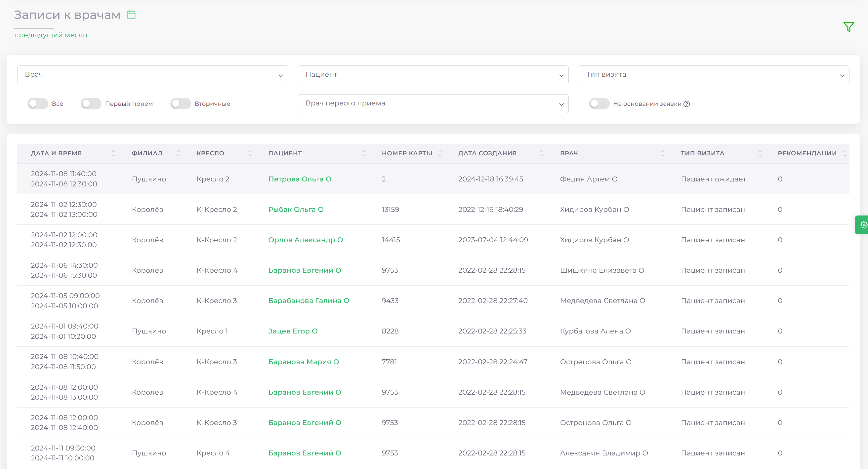Screen dimensions: 868x469
Task: Click the ТИП ВИЗИТА header text
Action: coord(702,154)
